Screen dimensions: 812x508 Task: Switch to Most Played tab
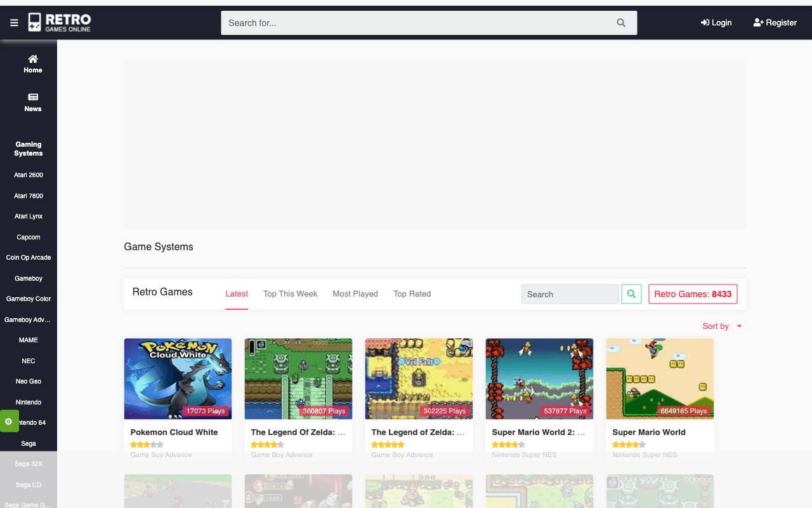355,294
